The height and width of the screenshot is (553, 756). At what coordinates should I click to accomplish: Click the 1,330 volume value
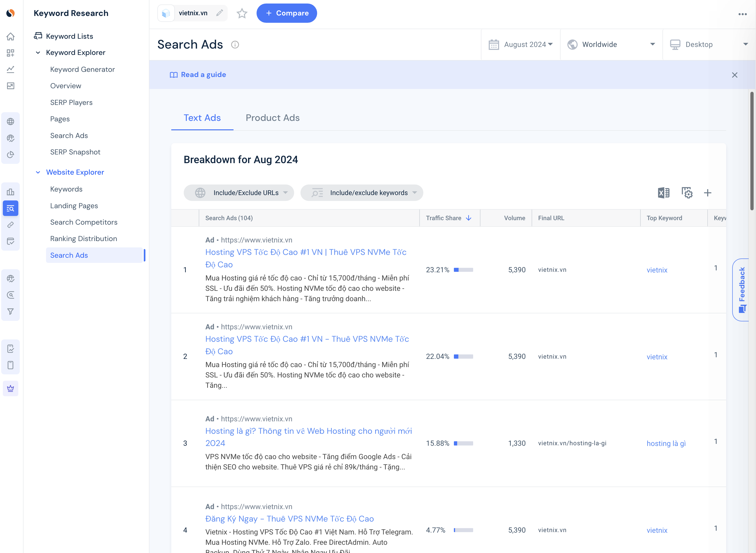517,444
